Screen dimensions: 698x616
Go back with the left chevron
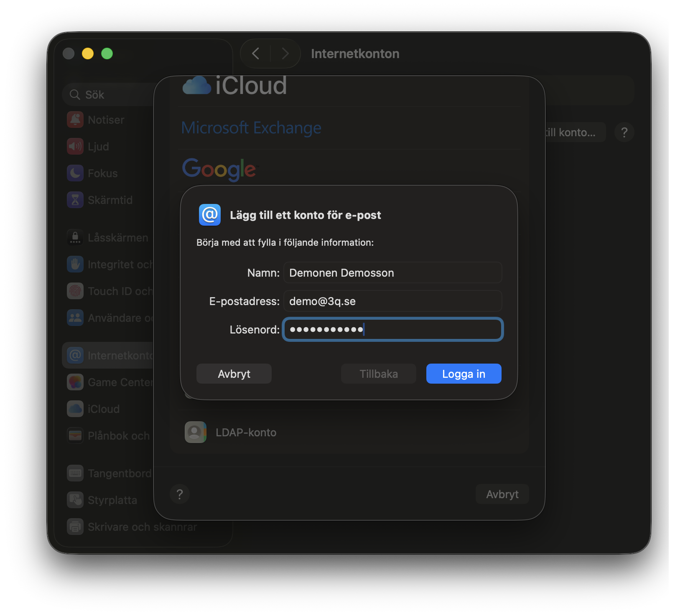point(256,53)
